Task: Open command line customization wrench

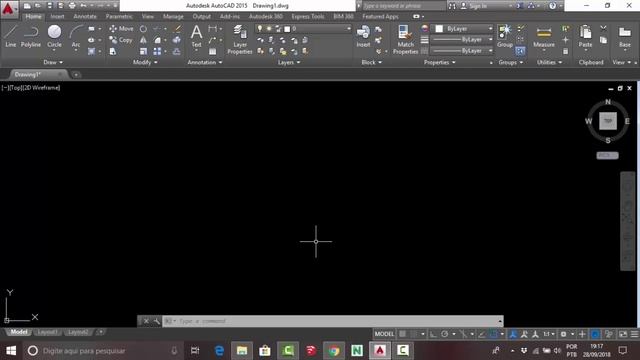Action: pyautogui.click(x=157, y=321)
